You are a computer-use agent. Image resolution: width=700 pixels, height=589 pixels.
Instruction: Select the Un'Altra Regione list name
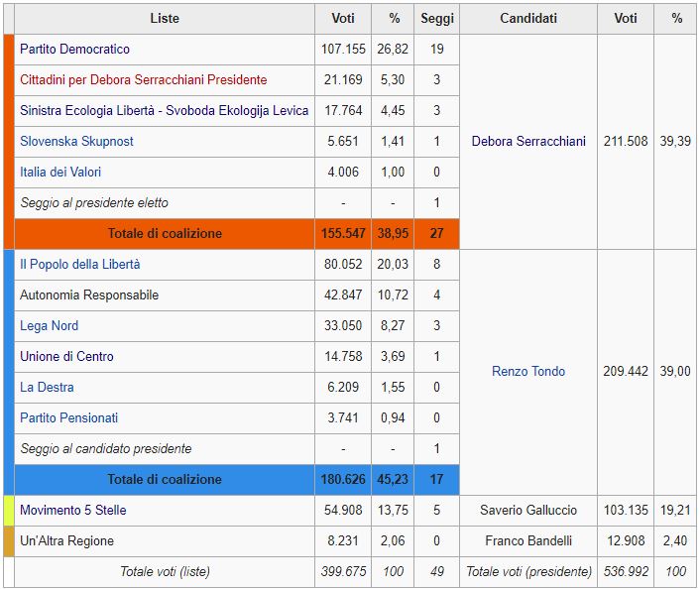click(x=67, y=540)
